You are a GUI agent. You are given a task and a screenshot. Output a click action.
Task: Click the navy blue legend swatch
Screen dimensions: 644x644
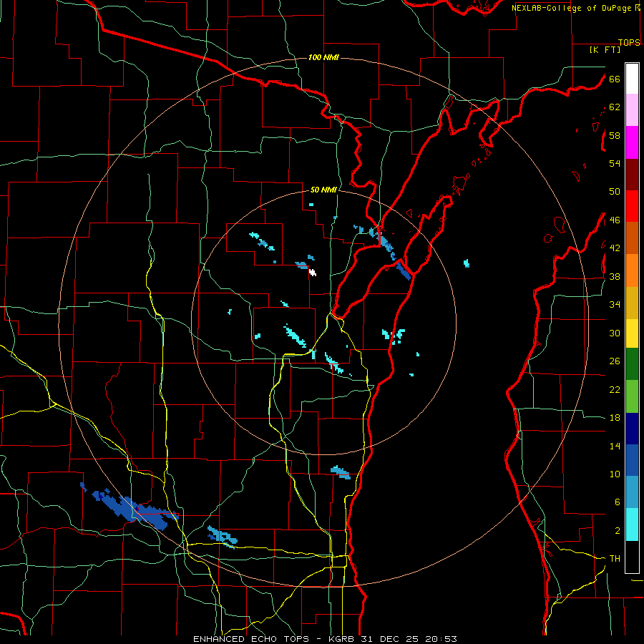pyautogui.click(x=632, y=429)
